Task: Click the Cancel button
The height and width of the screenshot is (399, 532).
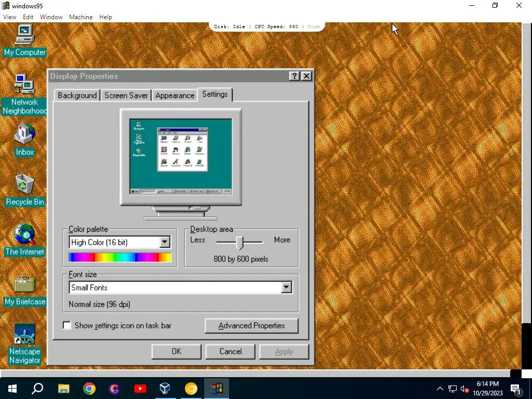Action: tap(230, 352)
